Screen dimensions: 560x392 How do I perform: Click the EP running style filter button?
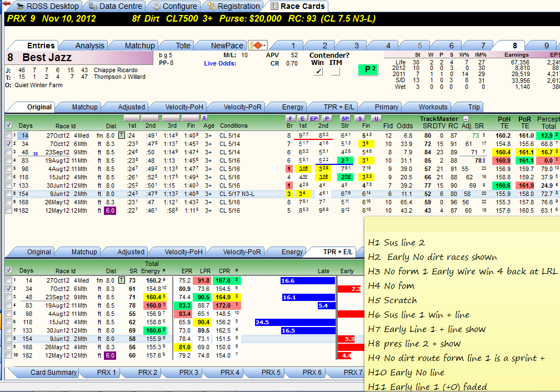[x=314, y=118]
